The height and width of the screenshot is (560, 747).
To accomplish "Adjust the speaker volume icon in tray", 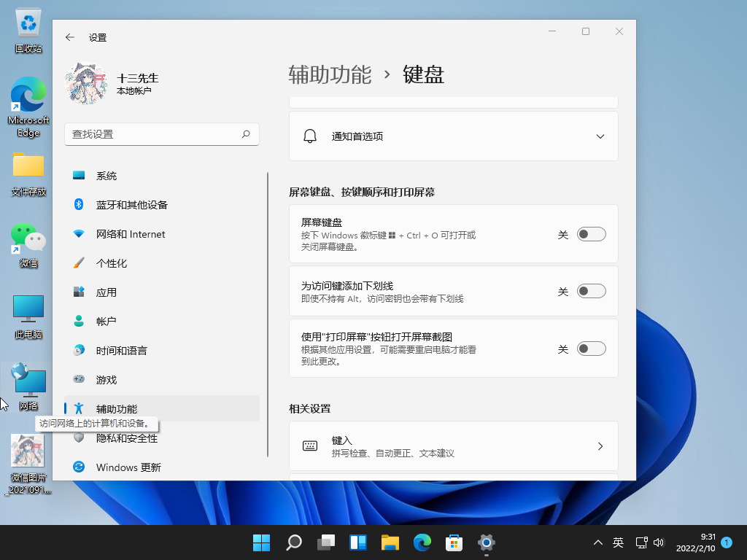I will [659, 542].
